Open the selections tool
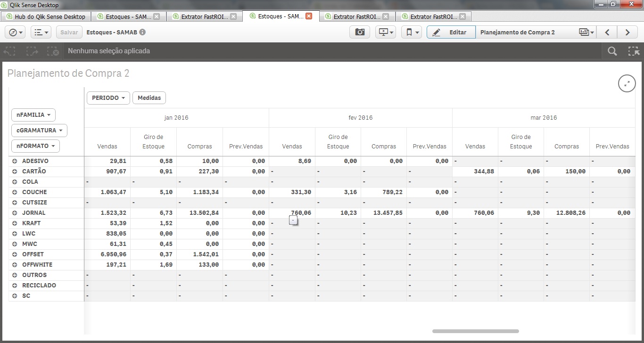 tap(634, 51)
